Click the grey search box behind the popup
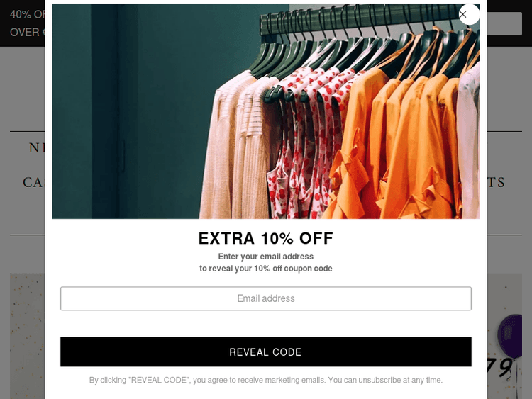The height and width of the screenshot is (399, 532). coord(504,23)
